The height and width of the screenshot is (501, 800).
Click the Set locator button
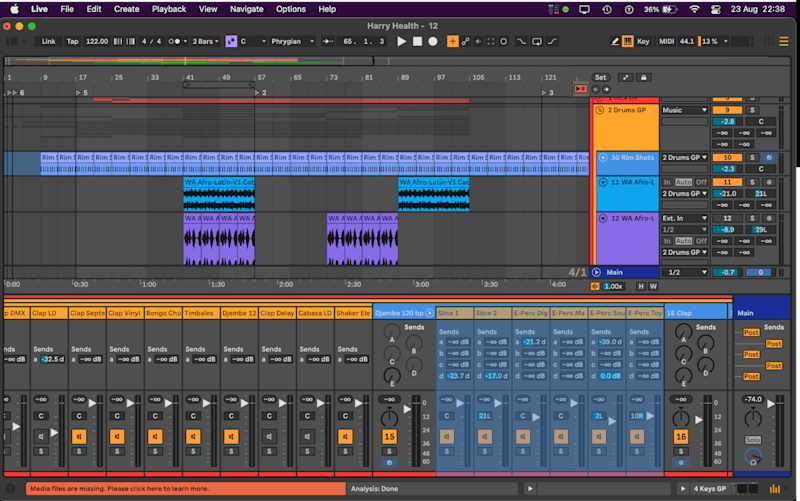601,78
